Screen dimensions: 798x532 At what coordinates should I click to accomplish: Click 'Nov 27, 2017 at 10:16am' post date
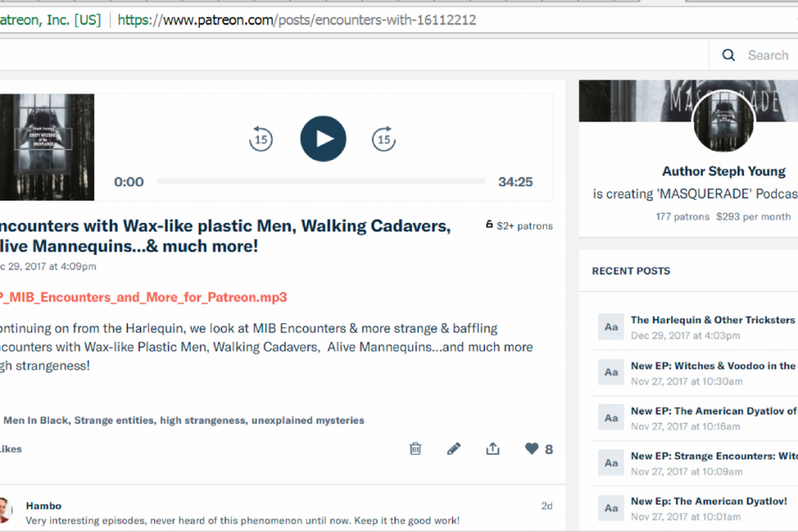point(686,426)
